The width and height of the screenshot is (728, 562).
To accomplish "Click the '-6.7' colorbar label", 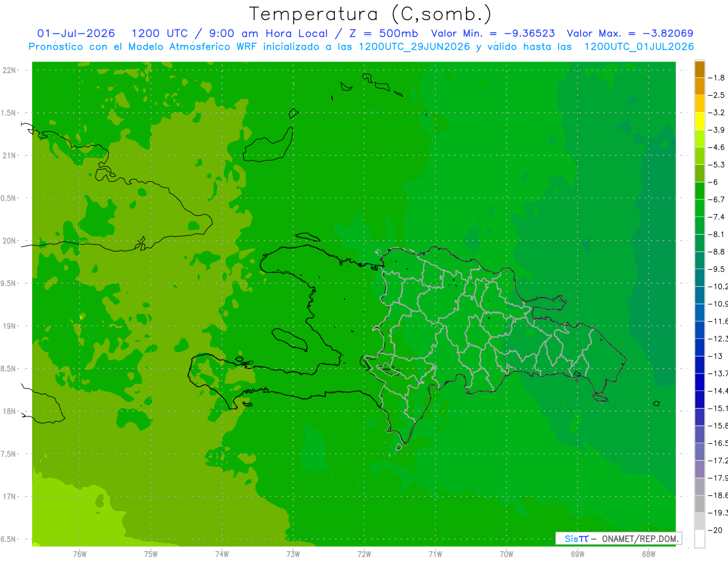I will [x=716, y=199].
